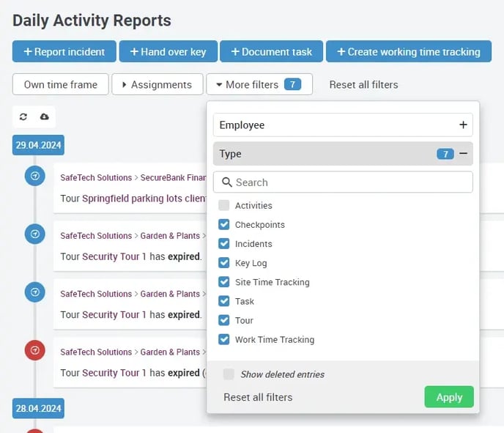Image resolution: width=504 pixels, height=433 pixels.
Task: Toggle Show deleted entries checkbox
Action: 229,374
